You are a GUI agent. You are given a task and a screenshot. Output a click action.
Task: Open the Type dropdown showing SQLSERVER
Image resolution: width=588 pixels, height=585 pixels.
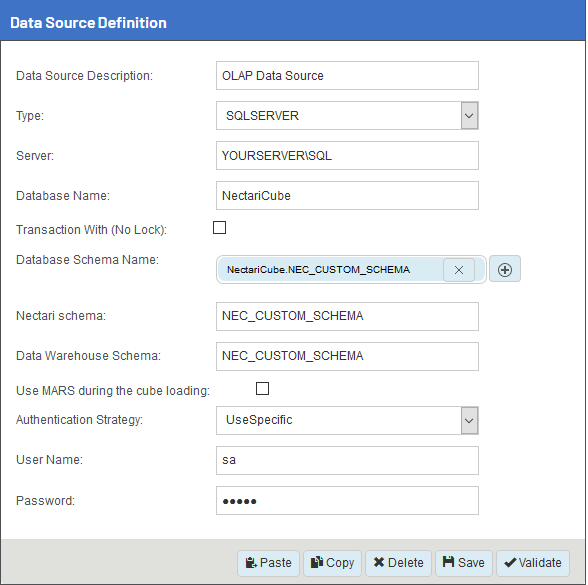click(x=347, y=116)
